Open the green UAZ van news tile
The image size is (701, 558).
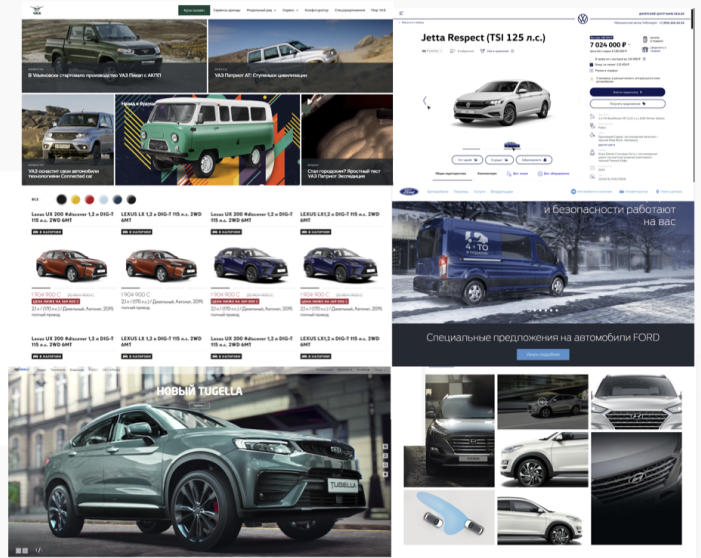[220, 139]
